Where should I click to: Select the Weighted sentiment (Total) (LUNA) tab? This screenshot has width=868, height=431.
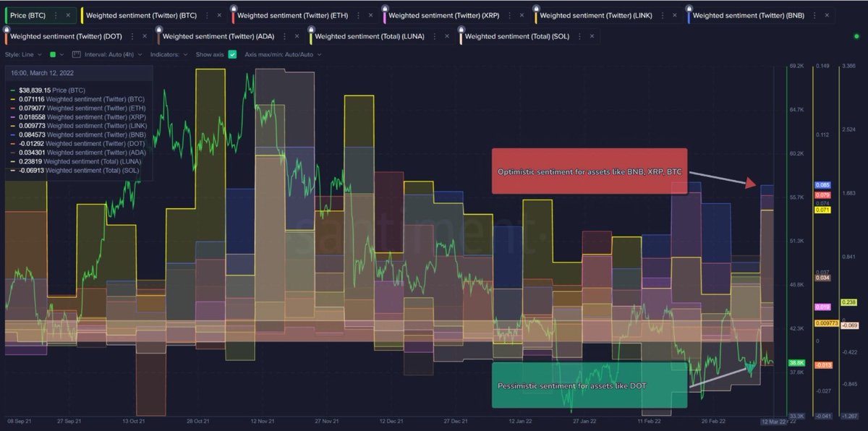(x=369, y=35)
